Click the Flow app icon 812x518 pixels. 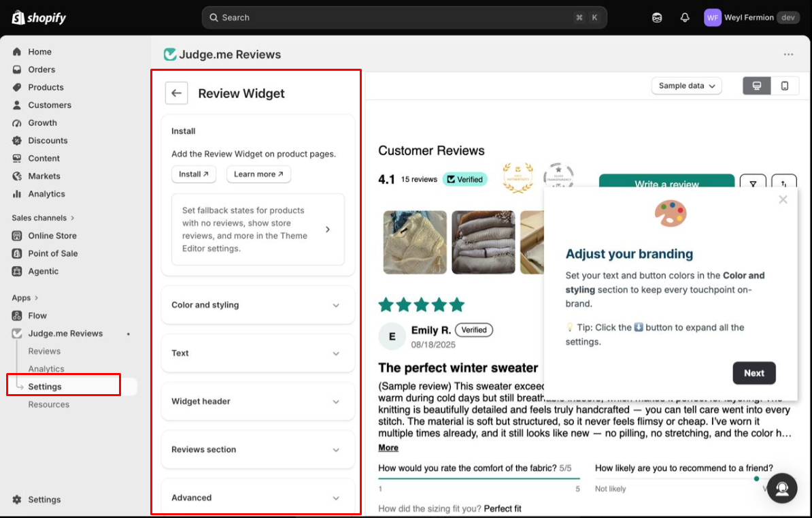[x=17, y=316]
